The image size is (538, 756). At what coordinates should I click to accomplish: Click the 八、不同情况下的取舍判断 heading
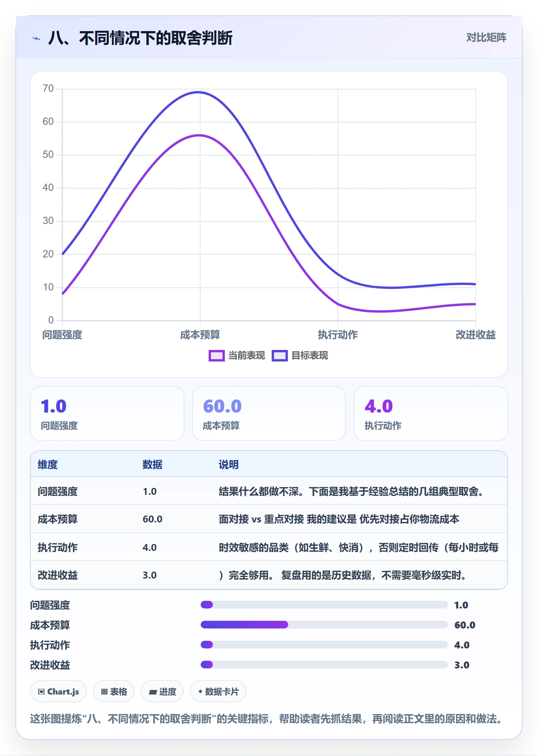[x=140, y=38]
